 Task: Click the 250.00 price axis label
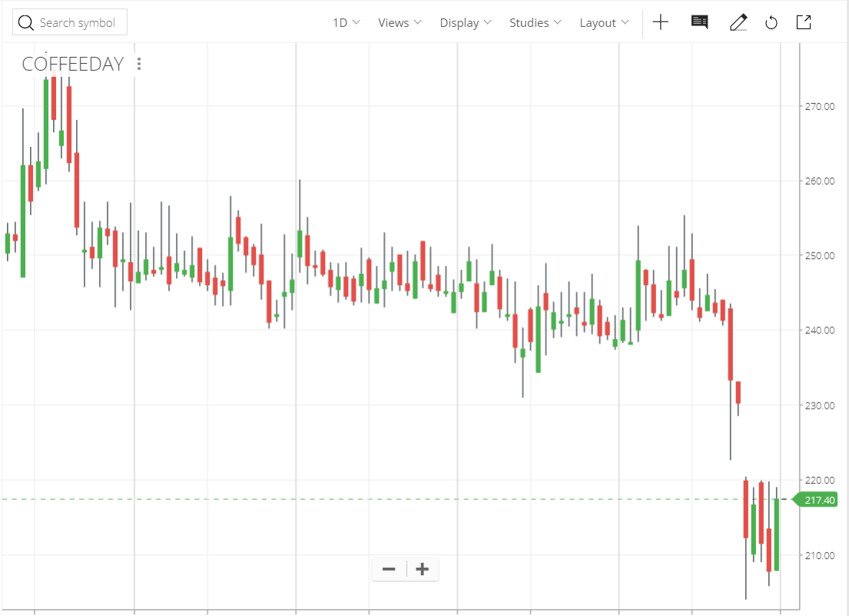(x=819, y=256)
